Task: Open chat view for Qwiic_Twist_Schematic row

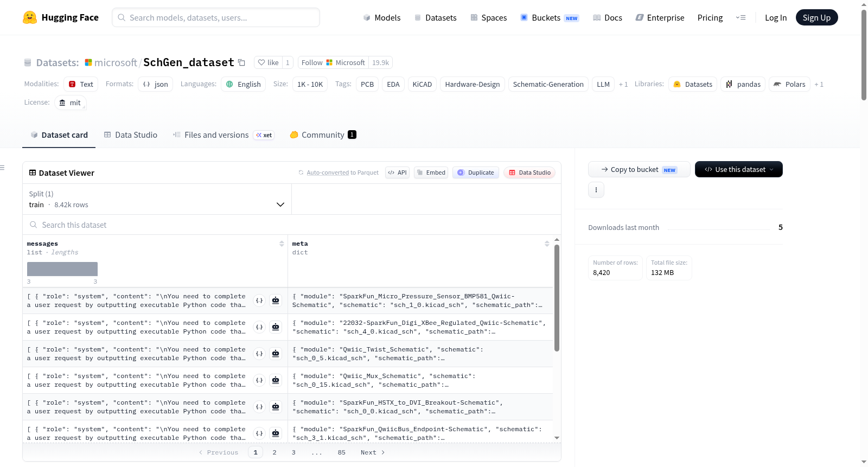Action: [276, 354]
